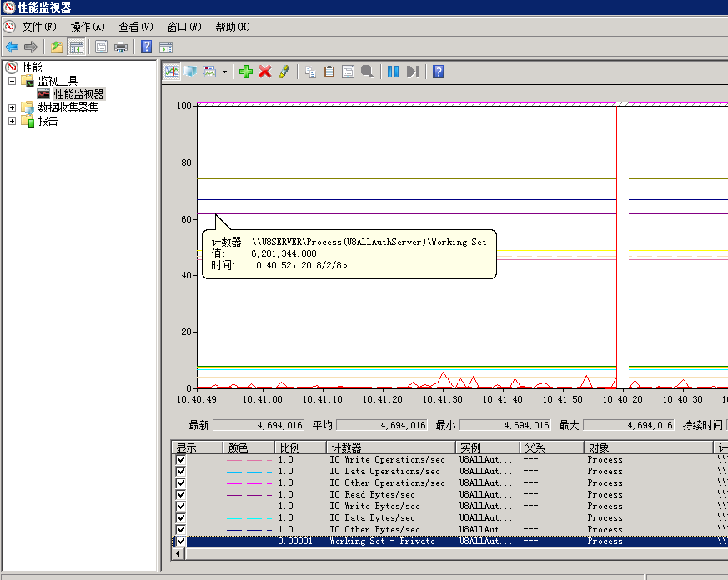Click the Update Data step icon
This screenshot has height=580, width=728.
point(413,72)
